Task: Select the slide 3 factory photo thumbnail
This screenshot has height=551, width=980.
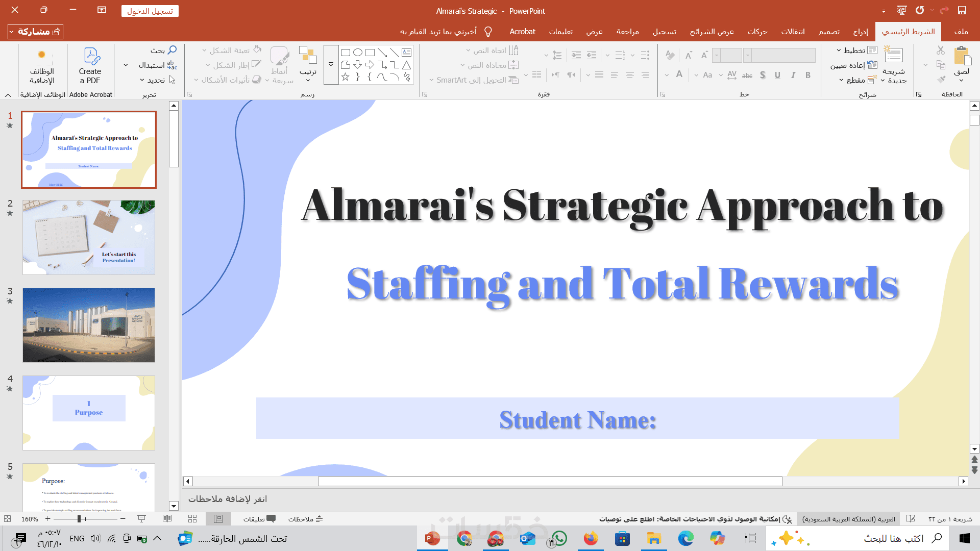Action: click(89, 325)
